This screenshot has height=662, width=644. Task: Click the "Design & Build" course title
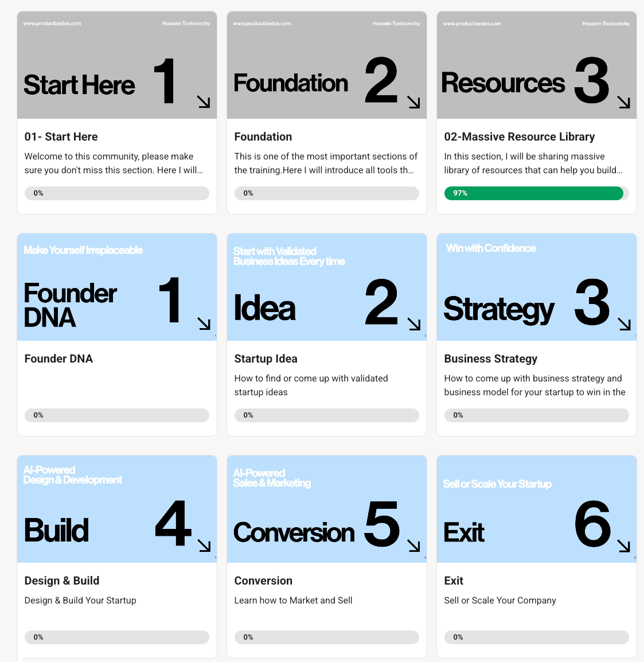click(x=62, y=581)
